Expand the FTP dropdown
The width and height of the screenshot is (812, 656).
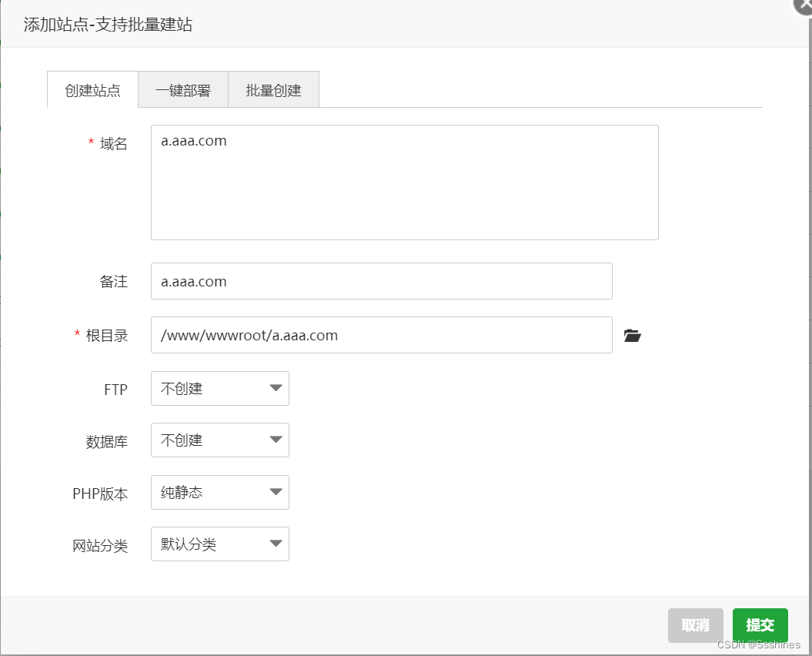tap(220, 389)
